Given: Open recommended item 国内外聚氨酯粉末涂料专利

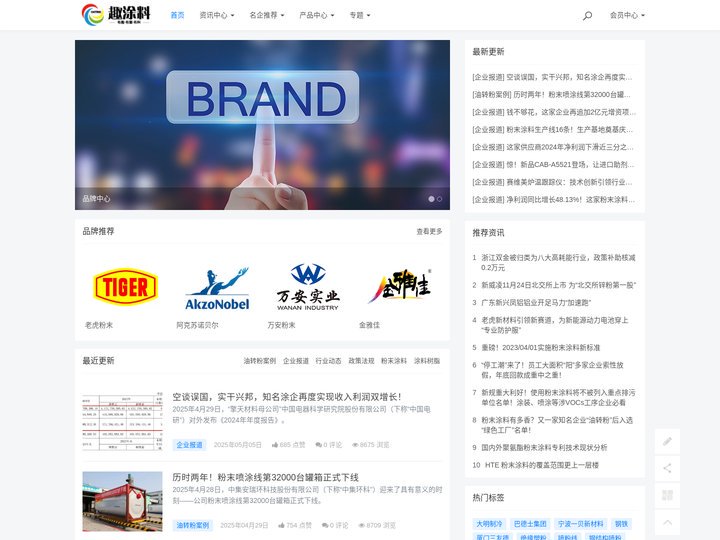Looking at the screenshot, I should tap(544, 447).
